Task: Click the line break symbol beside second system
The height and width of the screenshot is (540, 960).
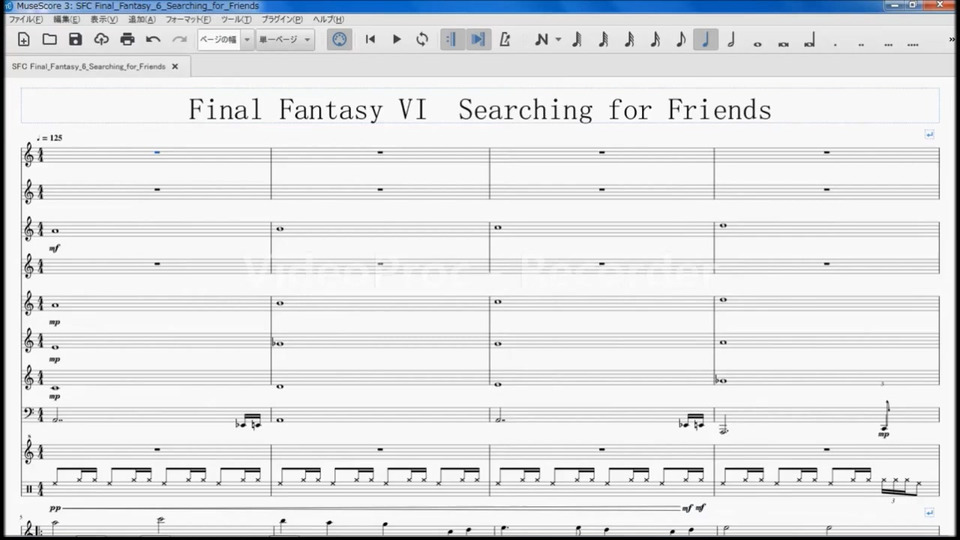Action: point(929,512)
